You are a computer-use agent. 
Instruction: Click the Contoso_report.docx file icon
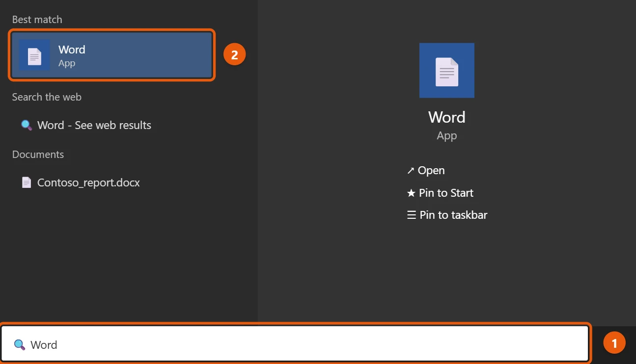point(27,182)
